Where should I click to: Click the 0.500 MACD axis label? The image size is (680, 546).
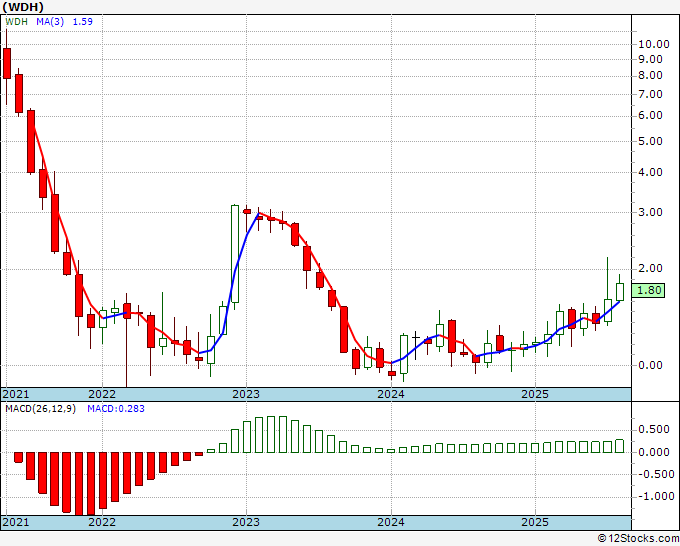[x=654, y=429]
